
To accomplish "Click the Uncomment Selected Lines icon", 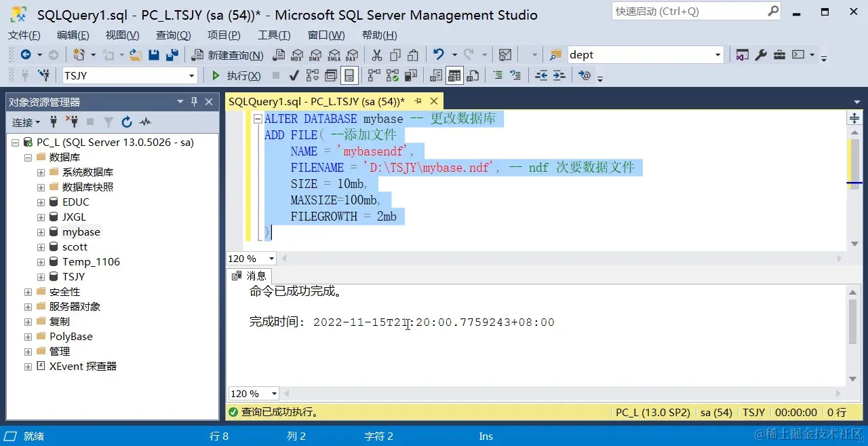I will pyautogui.click(x=515, y=75).
